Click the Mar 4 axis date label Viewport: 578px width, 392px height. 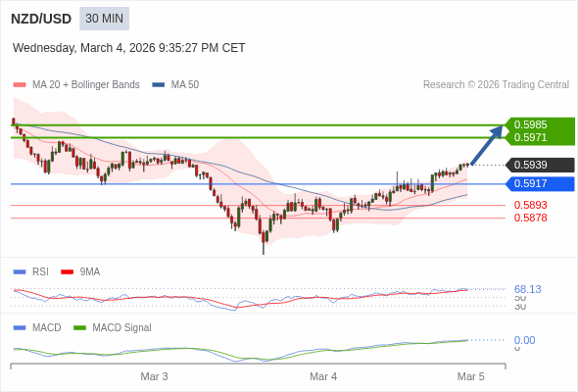coord(323,376)
